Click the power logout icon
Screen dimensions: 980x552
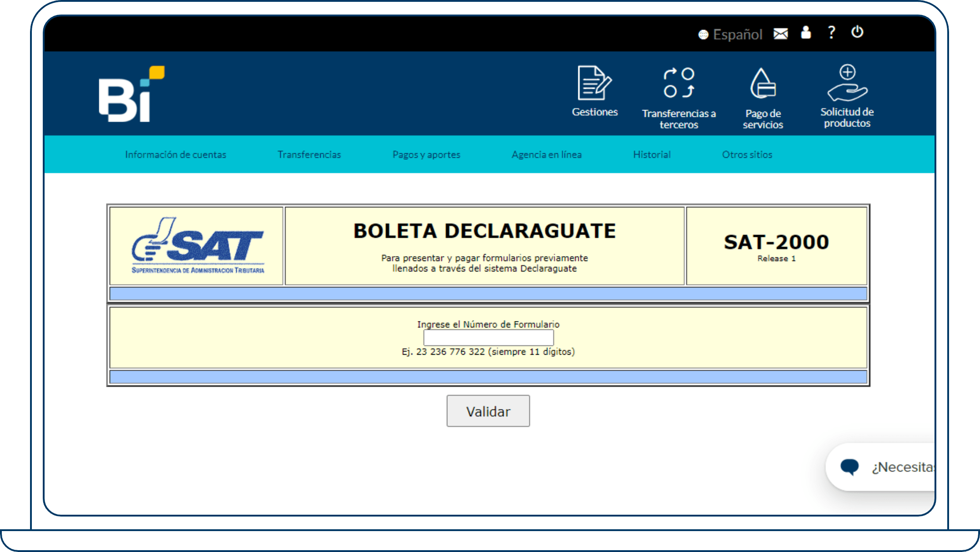point(857,32)
